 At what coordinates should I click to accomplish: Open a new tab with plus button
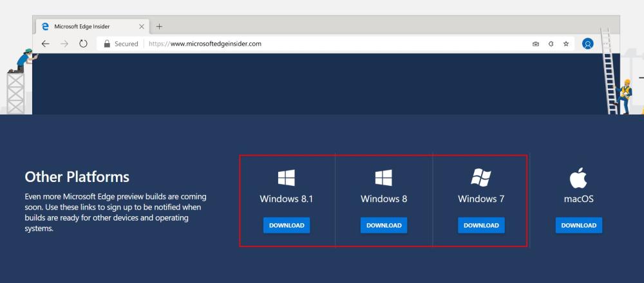(159, 26)
